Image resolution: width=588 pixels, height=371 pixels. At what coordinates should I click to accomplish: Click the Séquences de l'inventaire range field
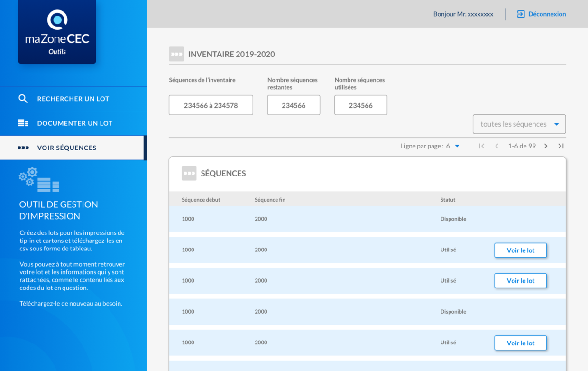211,105
